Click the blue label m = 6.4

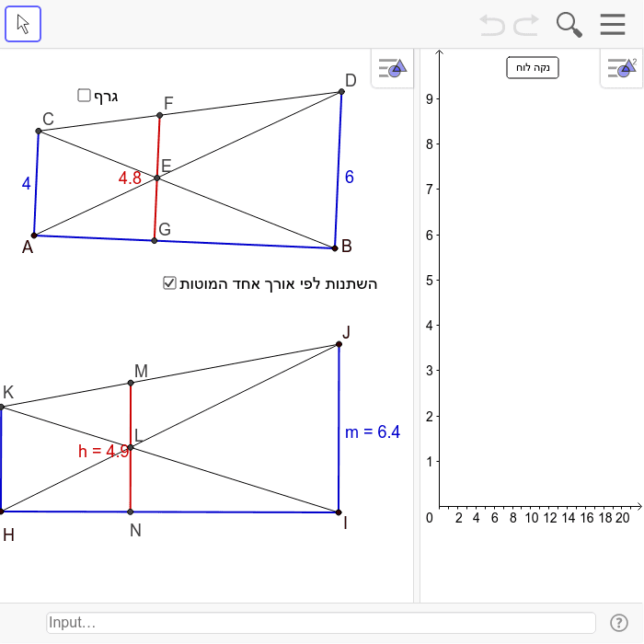pyautogui.click(x=373, y=432)
